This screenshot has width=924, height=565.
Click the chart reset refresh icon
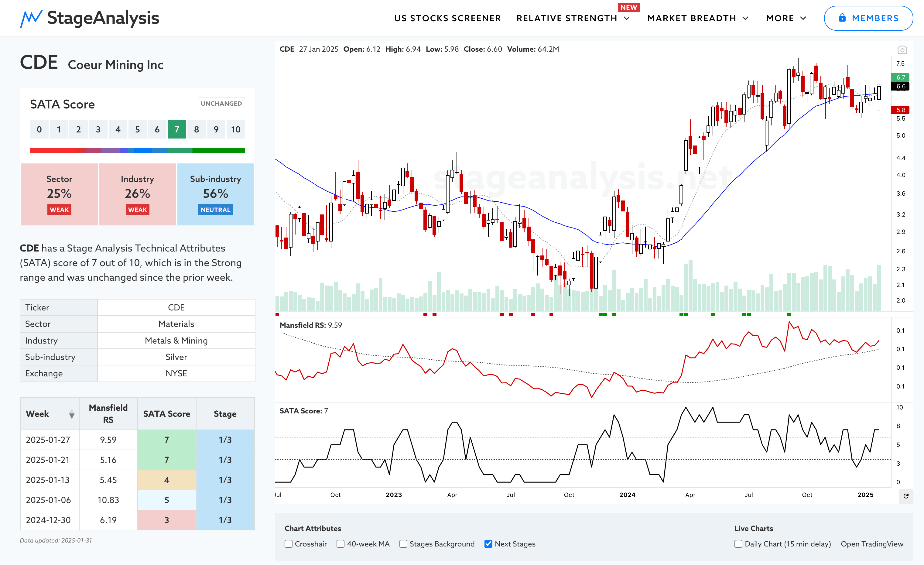(906, 496)
